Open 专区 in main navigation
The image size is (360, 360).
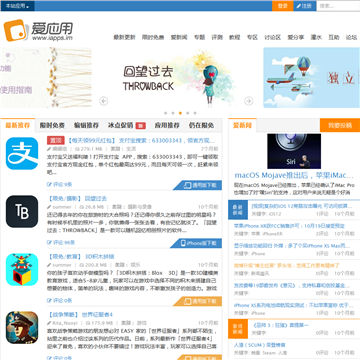[252, 37]
